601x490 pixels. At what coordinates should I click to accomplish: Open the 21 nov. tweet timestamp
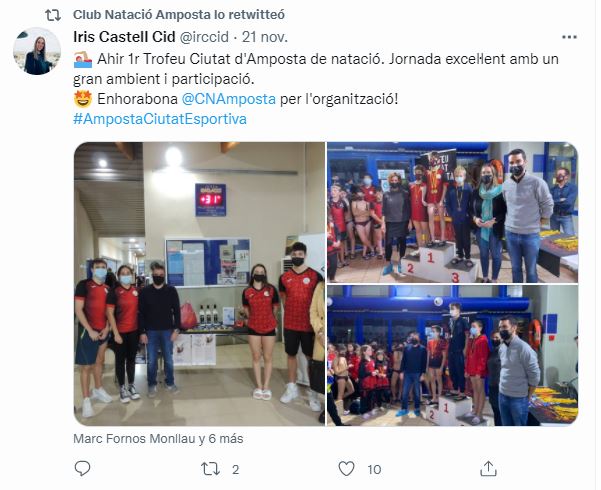pyautogui.click(x=265, y=37)
